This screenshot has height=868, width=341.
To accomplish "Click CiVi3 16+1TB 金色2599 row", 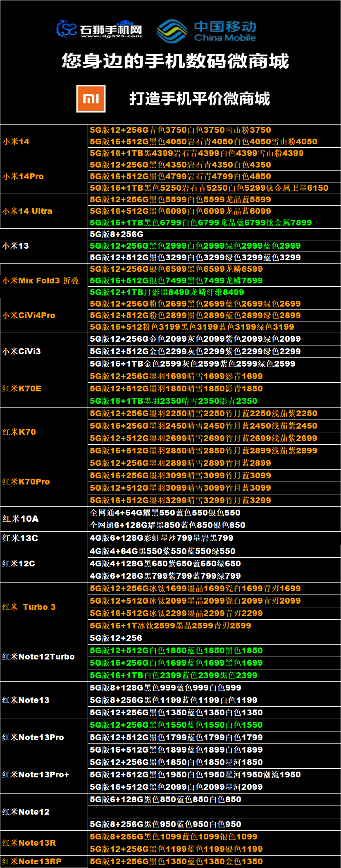I will point(214,364).
